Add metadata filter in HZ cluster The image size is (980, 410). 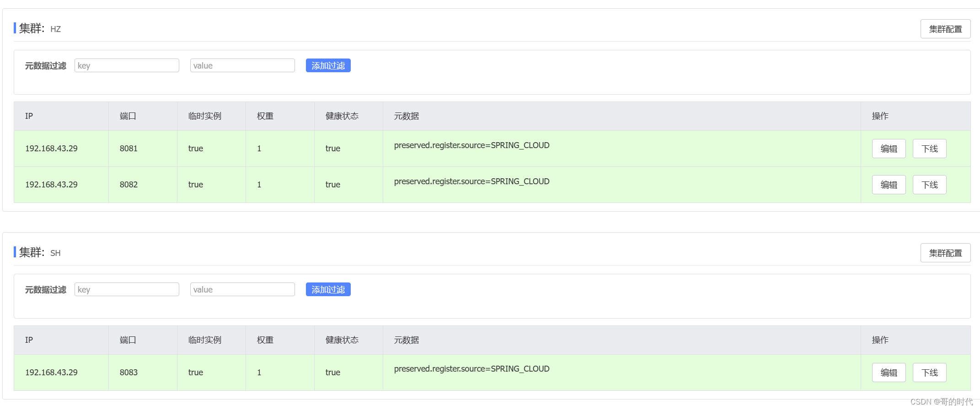[x=328, y=66]
